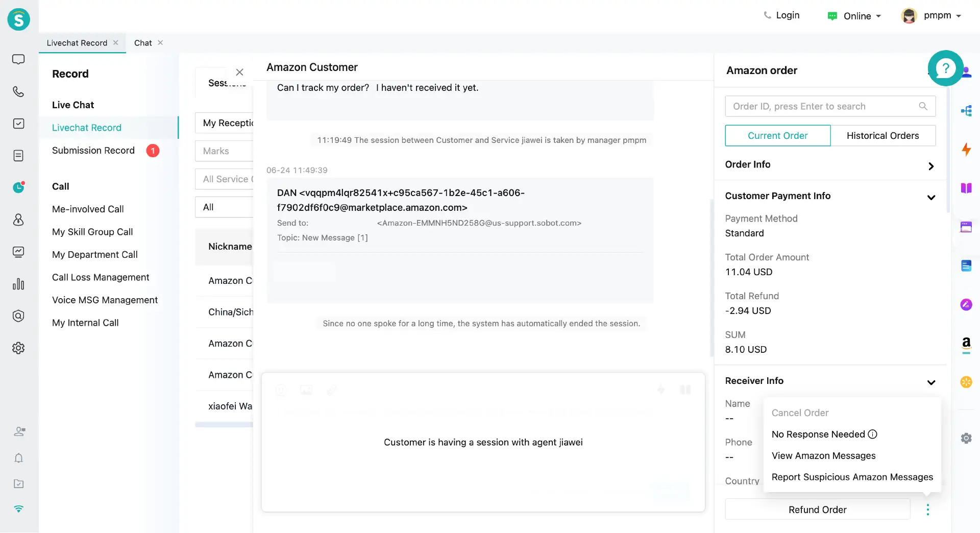980x533 pixels.
Task: Select the xiaofei session row
Action: click(x=225, y=406)
